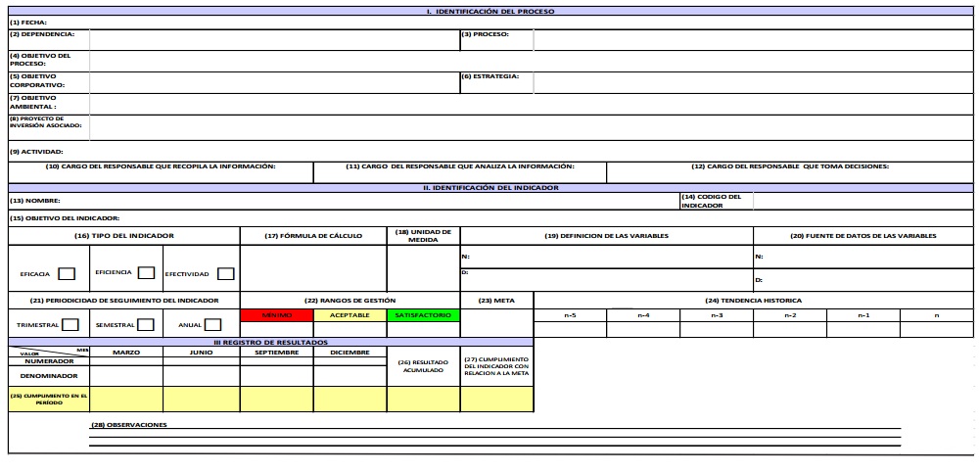Click the Dependencia input field
Viewport: 980px width, 472px height.
click(274, 39)
